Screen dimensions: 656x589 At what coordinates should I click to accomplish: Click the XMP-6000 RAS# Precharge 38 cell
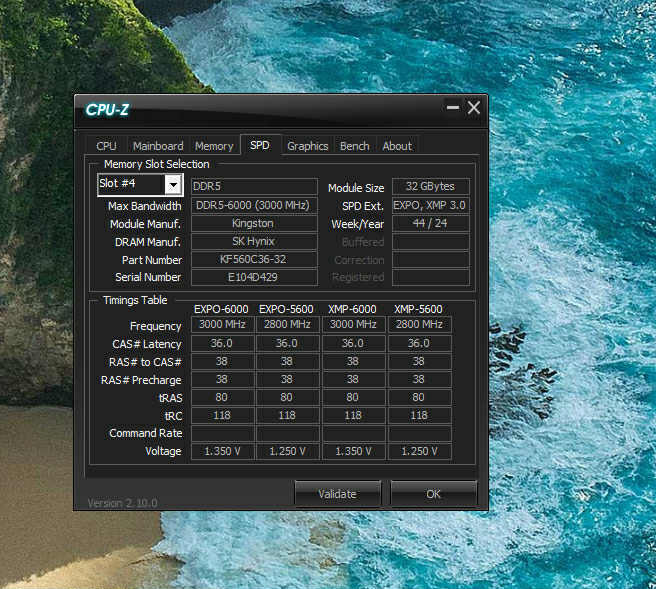tap(354, 379)
